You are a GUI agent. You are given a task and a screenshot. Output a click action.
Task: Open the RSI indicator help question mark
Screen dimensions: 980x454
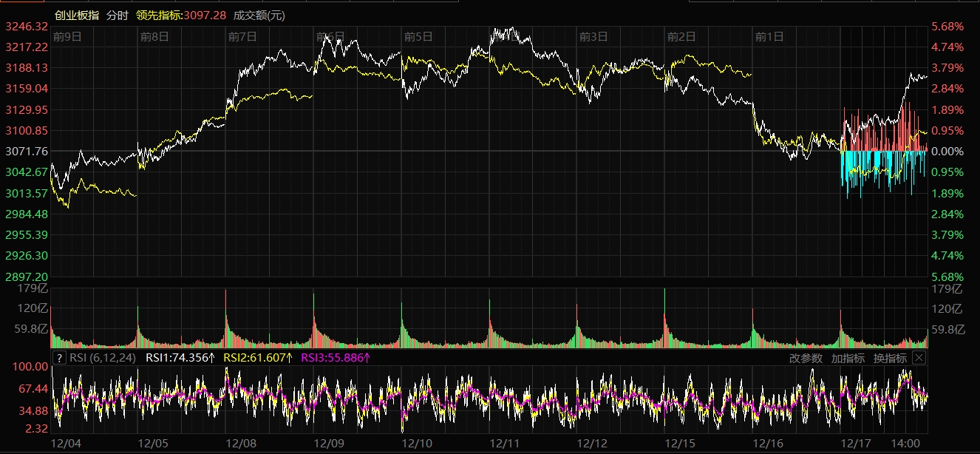pyautogui.click(x=59, y=358)
